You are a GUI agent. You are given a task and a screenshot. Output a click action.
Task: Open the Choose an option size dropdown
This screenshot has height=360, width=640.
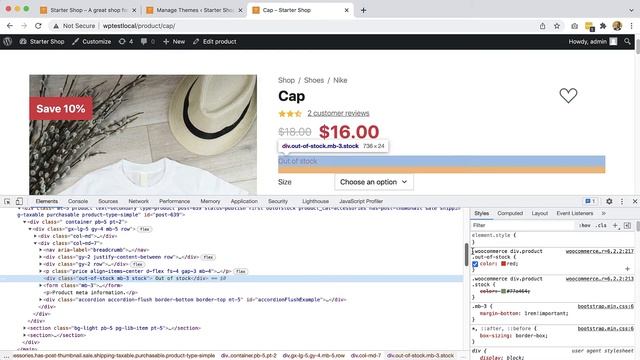(x=374, y=182)
